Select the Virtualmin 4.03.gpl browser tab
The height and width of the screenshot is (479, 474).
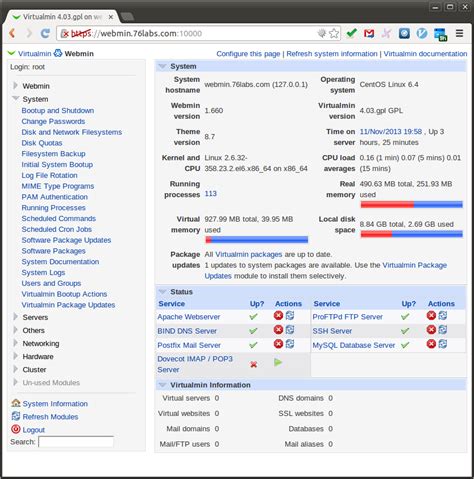pos(62,17)
